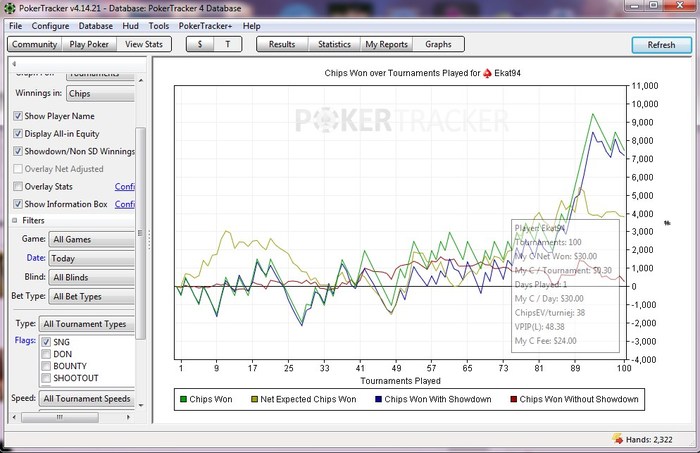Open the PokerTracker+ menu
700x453 pixels.
coord(205,26)
